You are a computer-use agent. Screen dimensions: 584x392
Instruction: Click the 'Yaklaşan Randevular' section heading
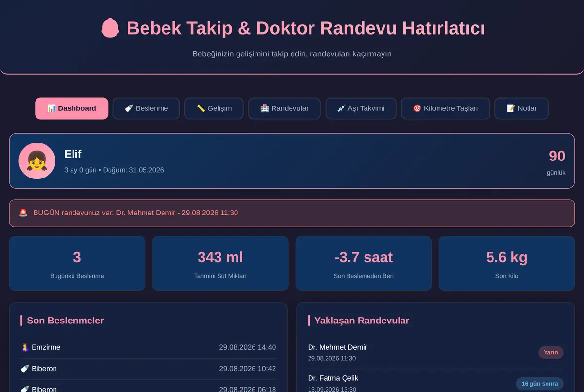[362, 321]
